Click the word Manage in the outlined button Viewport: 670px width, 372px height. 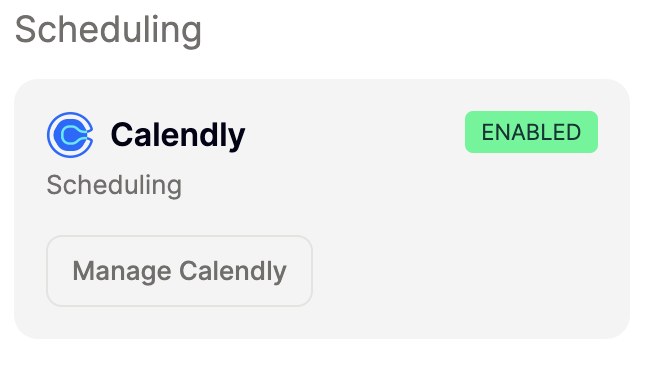(x=122, y=271)
